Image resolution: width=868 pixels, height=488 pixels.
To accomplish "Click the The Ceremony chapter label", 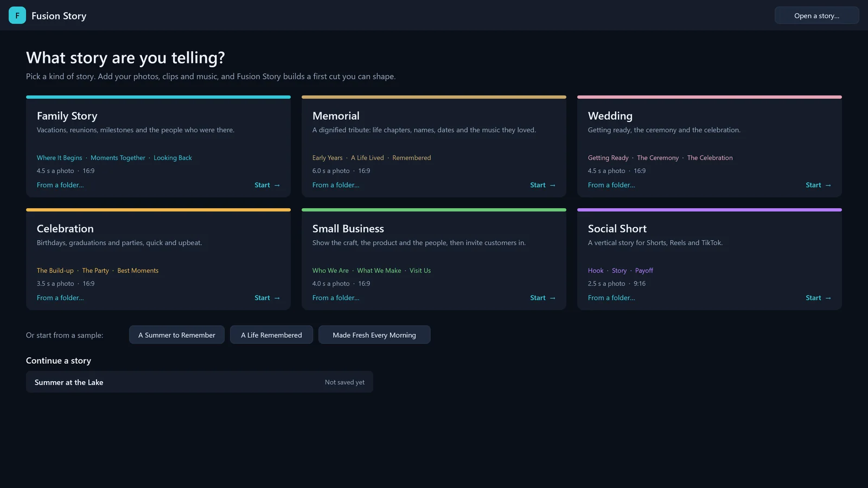I will click(x=658, y=158).
